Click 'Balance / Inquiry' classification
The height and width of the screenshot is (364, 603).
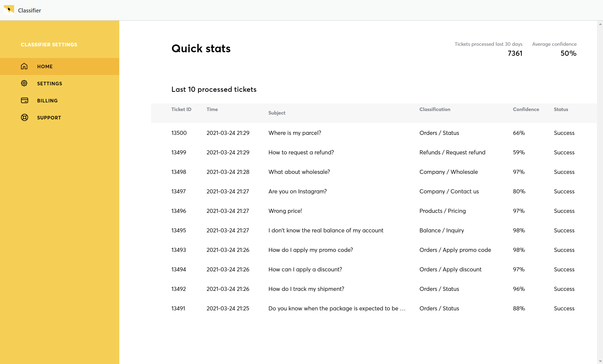(x=442, y=230)
